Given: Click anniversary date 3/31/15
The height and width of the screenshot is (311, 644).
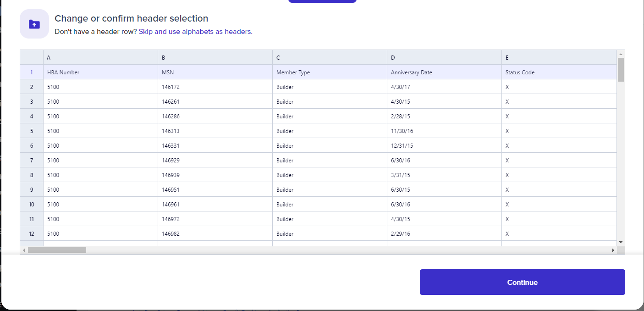Looking at the screenshot, I should [444, 175].
